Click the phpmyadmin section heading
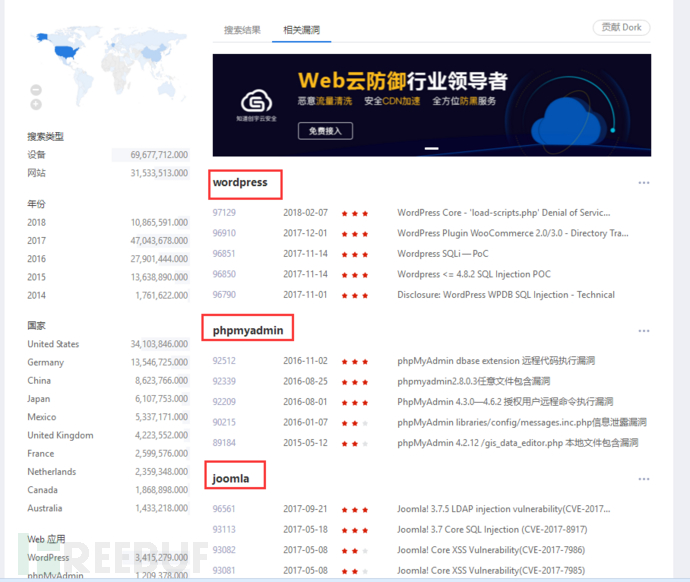690x582 pixels. pos(248,330)
